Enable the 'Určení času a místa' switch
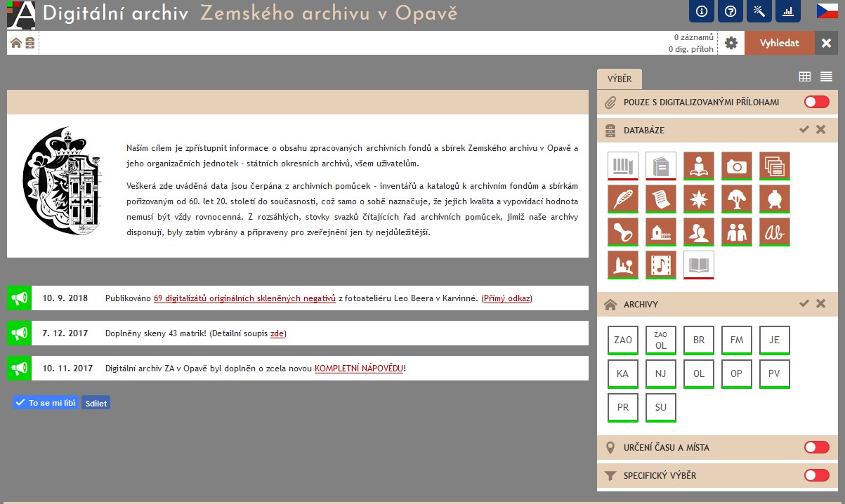 click(817, 448)
